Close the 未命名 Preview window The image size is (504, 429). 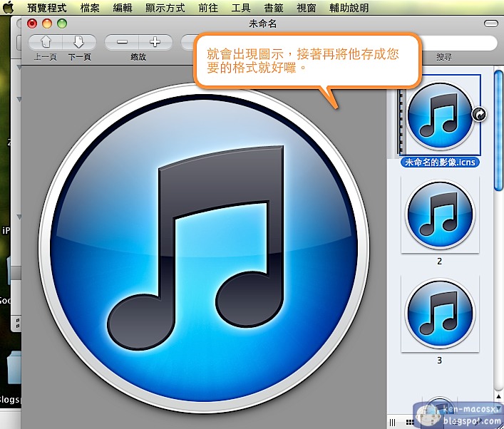pos(32,24)
